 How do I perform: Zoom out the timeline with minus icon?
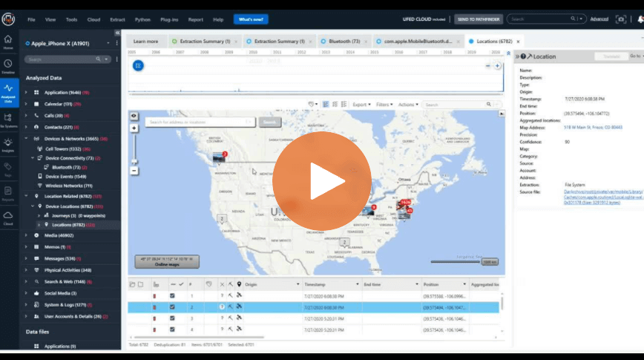click(487, 66)
